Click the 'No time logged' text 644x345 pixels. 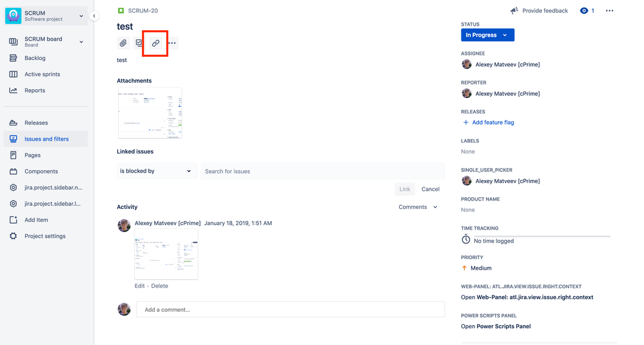(494, 241)
